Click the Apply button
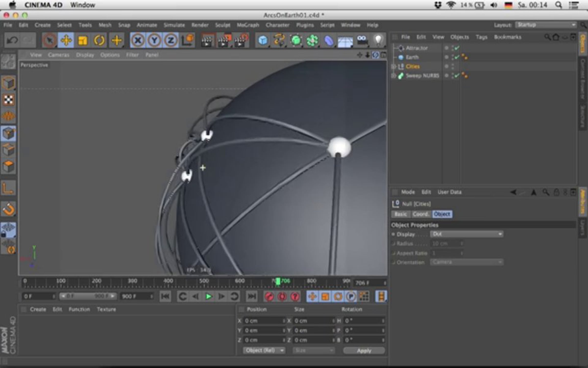This screenshot has height=368, width=588. coord(364,351)
